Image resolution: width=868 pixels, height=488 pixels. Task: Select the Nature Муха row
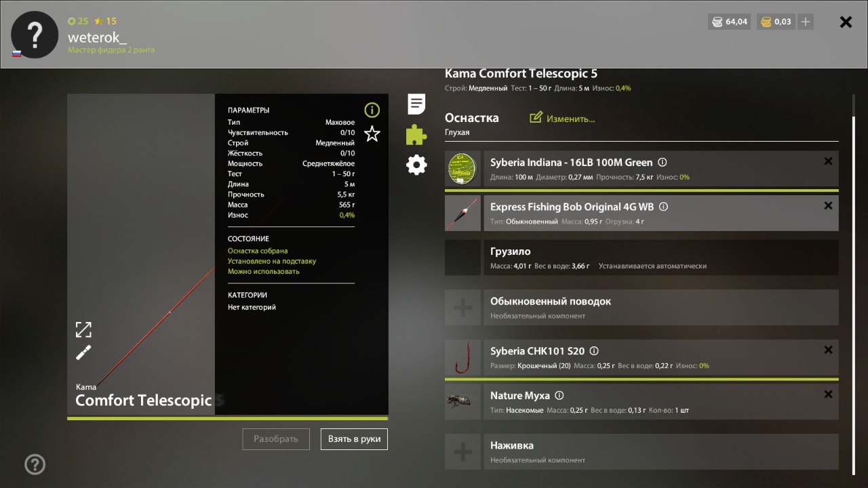click(x=661, y=401)
